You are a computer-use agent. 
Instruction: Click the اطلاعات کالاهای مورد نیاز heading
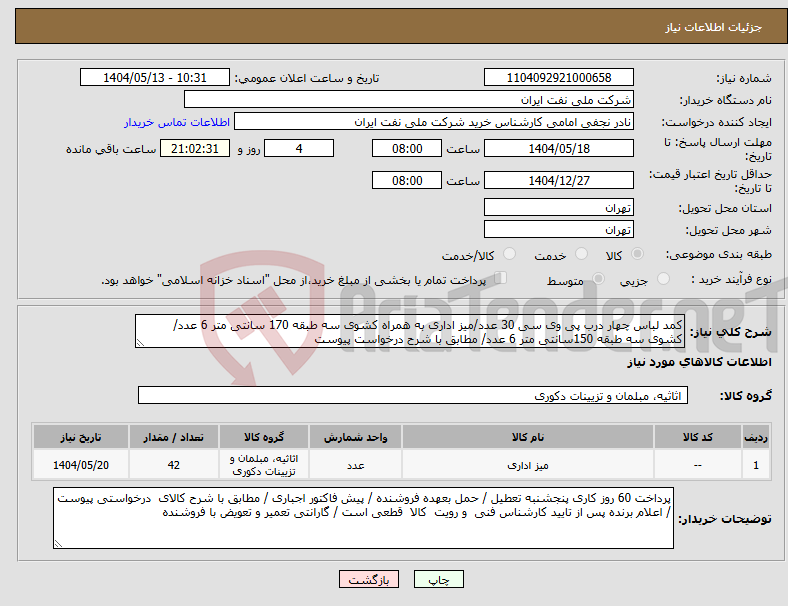point(699,362)
